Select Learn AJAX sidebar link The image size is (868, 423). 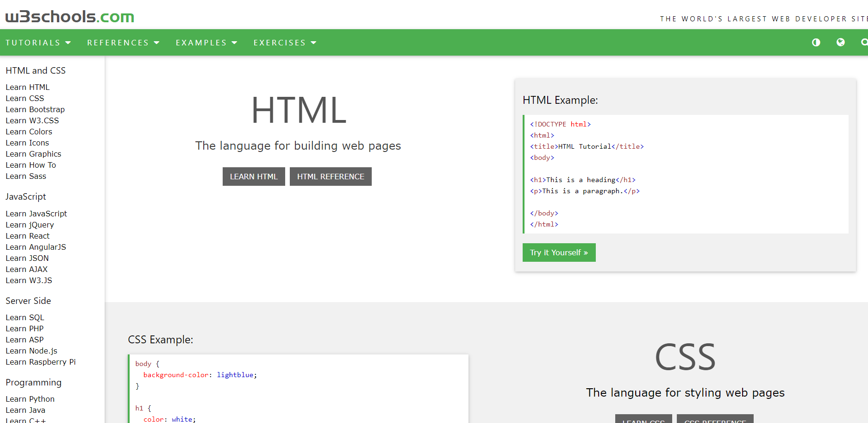coord(27,269)
